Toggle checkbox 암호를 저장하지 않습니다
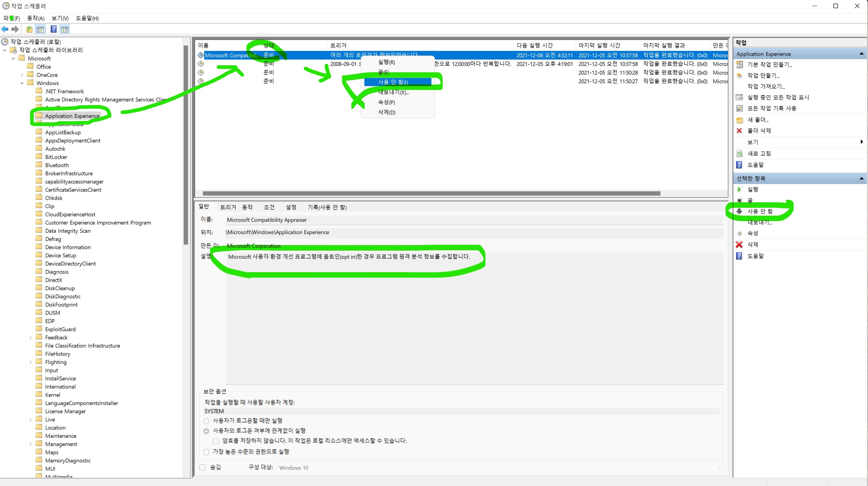868x486 pixels. (216, 441)
